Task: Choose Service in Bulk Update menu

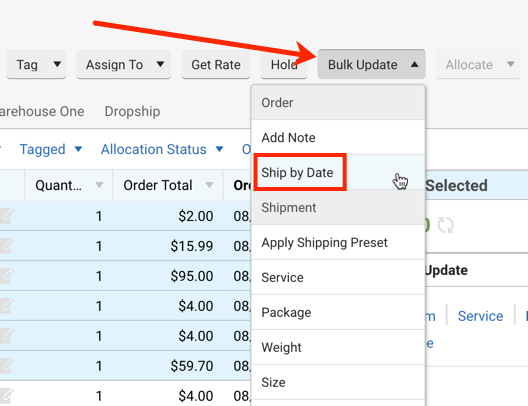Action: point(338,277)
